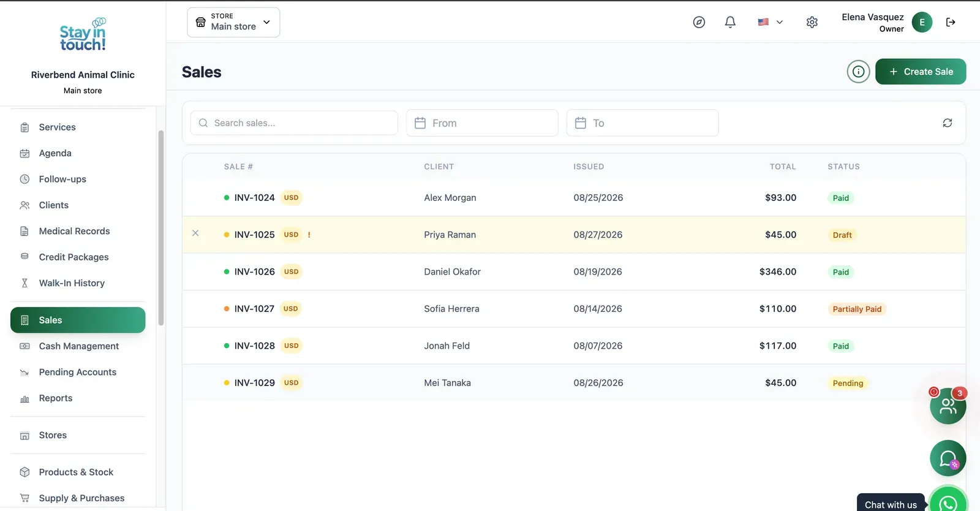Open Medical Records page

pyautogui.click(x=78, y=231)
